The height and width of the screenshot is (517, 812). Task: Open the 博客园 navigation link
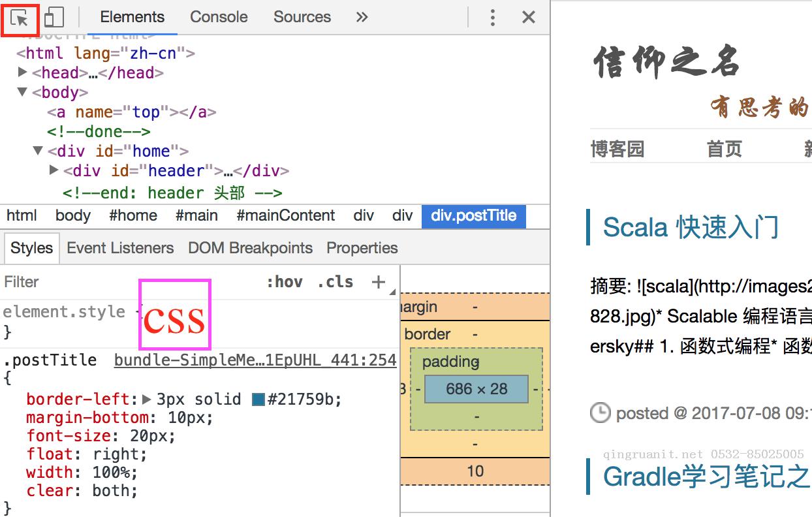[x=617, y=149]
